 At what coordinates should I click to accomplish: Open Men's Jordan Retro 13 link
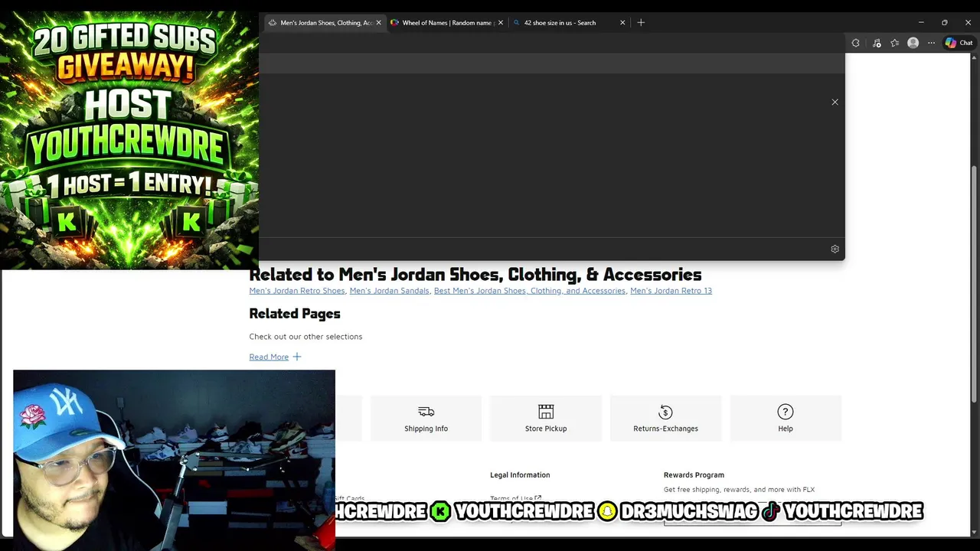coord(671,291)
